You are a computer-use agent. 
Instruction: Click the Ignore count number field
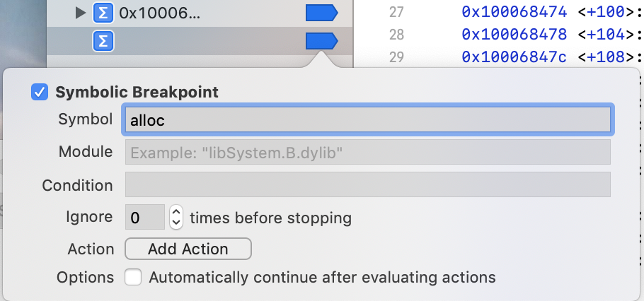[144, 217]
